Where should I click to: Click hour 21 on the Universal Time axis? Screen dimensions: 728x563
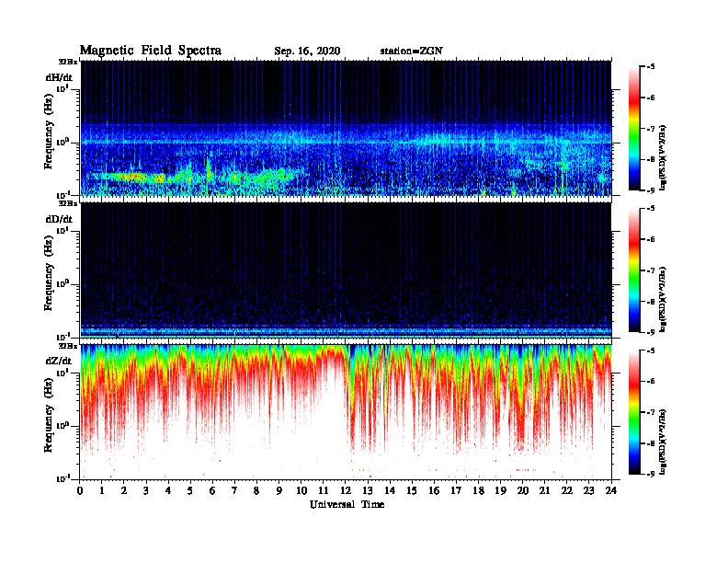tap(544, 490)
